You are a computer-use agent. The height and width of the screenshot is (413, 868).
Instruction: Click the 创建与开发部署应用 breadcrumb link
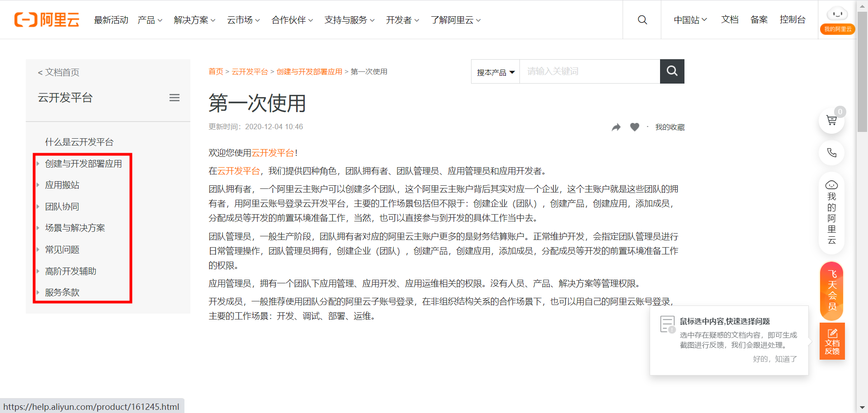pyautogui.click(x=309, y=71)
